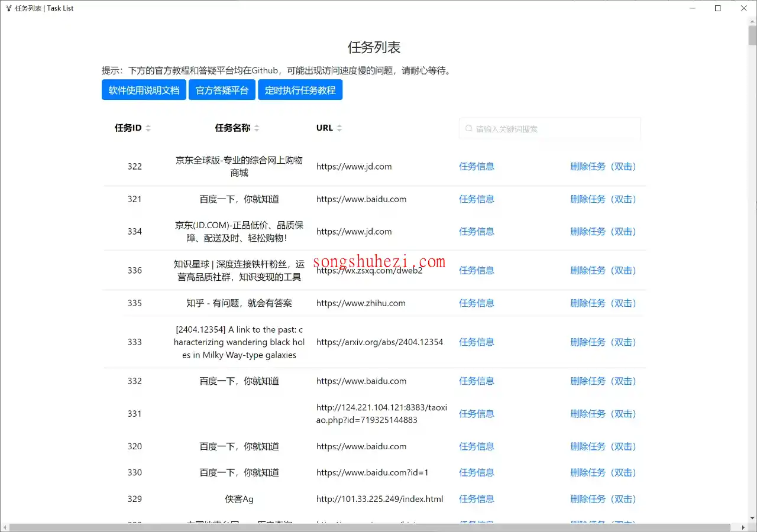This screenshot has width=757, height=532.
Task: Open 任务信息 for task 336
Action: [477, 271]
